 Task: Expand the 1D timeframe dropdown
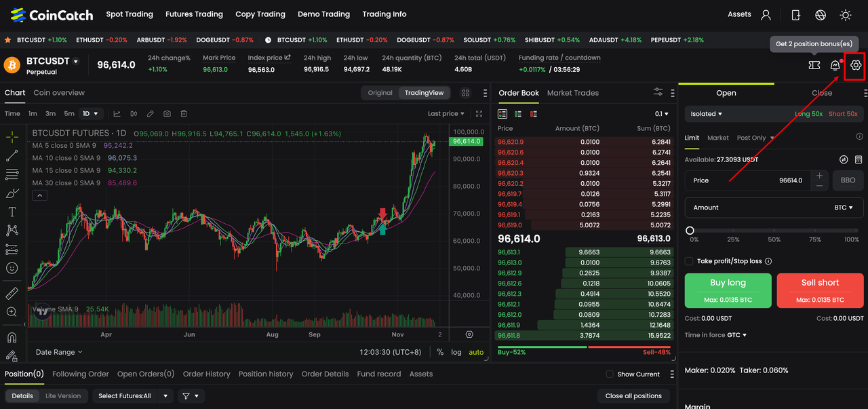pos(90,114)
